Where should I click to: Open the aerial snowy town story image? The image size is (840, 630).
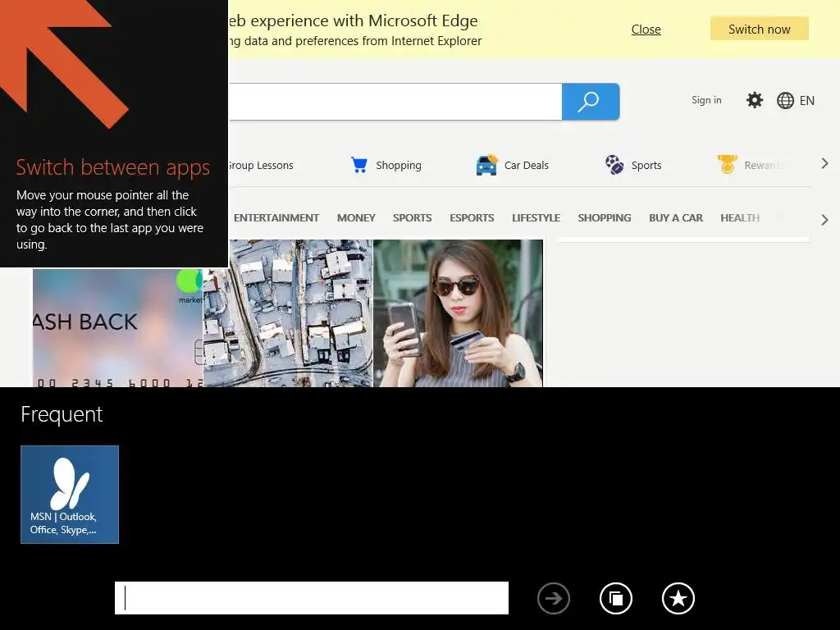288,313
